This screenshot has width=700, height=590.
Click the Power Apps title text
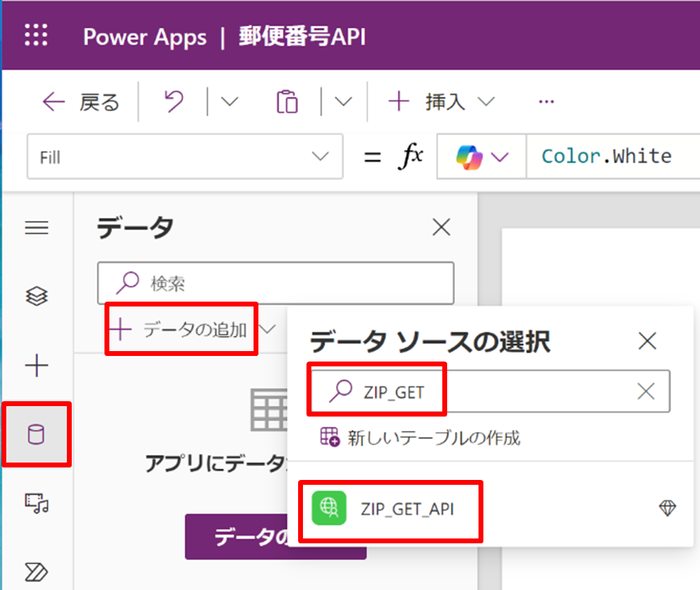coord(145,37)
